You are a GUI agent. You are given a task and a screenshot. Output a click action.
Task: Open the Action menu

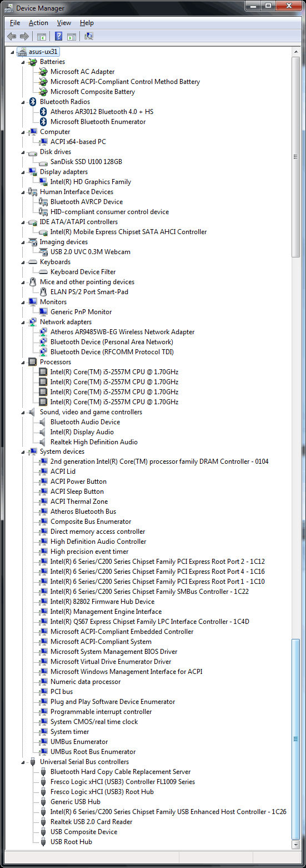(x=38, y=23)
